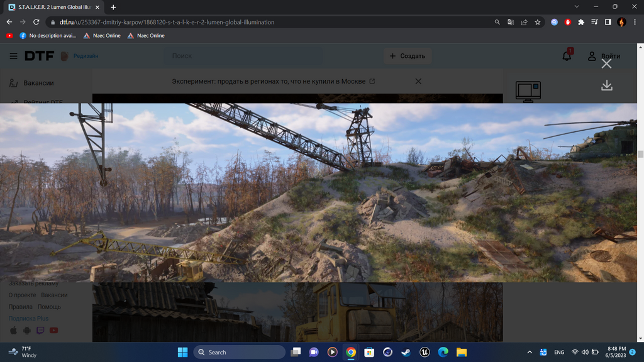Viewport: 644px width, 362px height.
Task: Open the Extensions puzzle menu
Action: 581,22
